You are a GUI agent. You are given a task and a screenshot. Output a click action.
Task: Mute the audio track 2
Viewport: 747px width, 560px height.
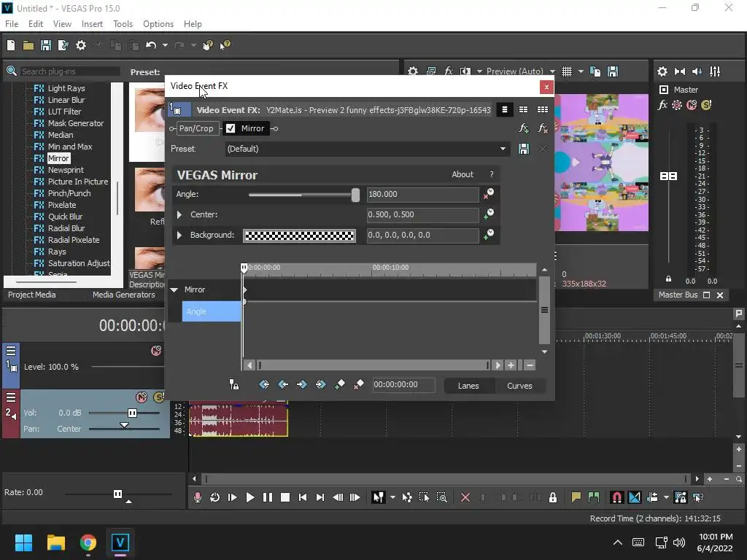[x=142, y=397]
